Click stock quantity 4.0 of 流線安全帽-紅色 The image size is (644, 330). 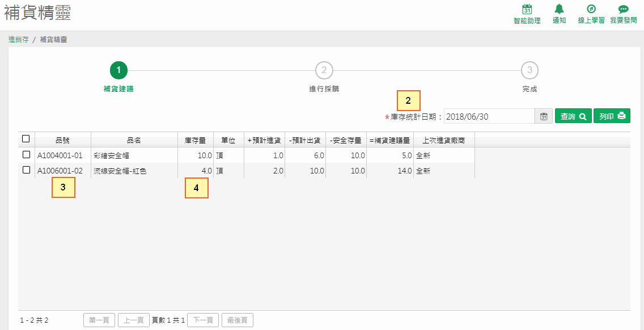click(x=206, y=171)
